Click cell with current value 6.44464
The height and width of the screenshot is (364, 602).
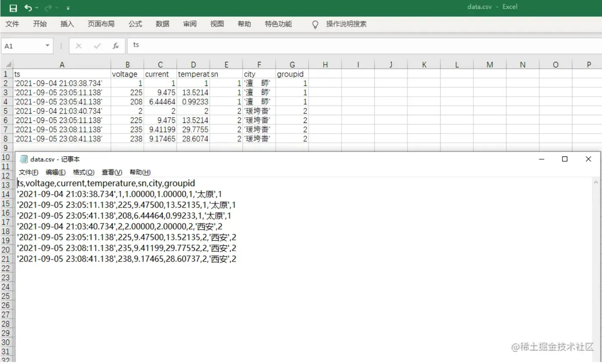(x=160, y=102)
